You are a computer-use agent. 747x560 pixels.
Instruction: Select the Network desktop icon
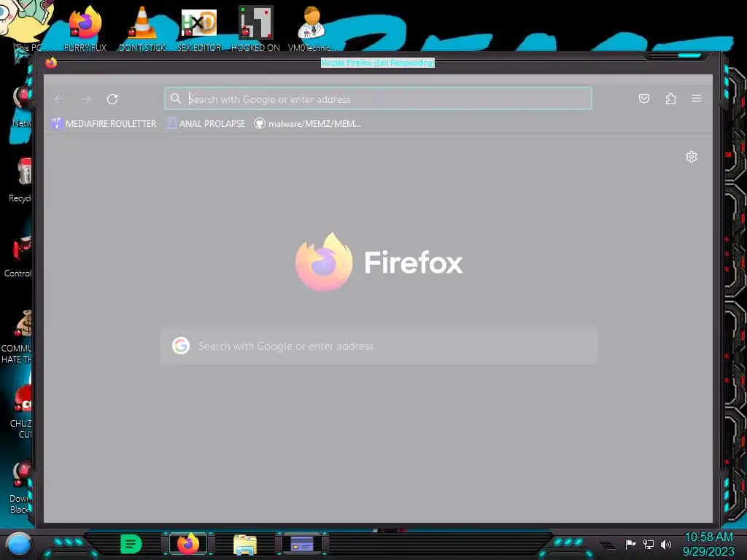click(22, 106)
